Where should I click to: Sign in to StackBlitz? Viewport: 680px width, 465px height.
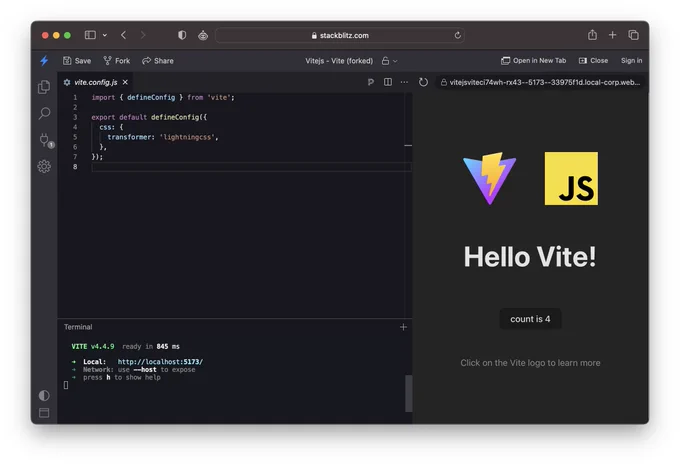click(631, 61)
